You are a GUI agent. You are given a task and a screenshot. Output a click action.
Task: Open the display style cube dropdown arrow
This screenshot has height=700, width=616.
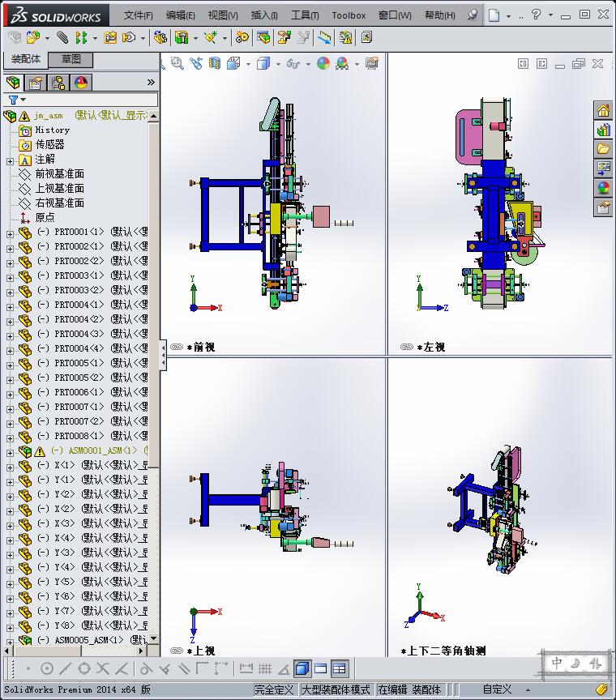[x=278, y=64]
